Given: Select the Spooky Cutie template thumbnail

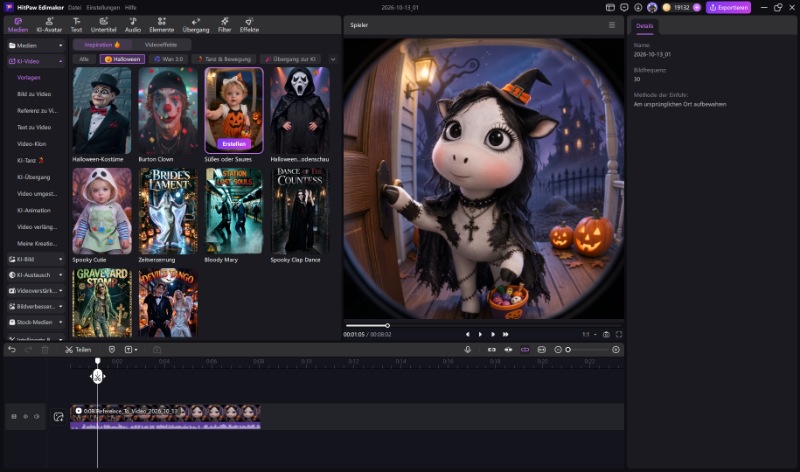Looking at the screenshot, I should pyautogui.click(x=102, y=211).
